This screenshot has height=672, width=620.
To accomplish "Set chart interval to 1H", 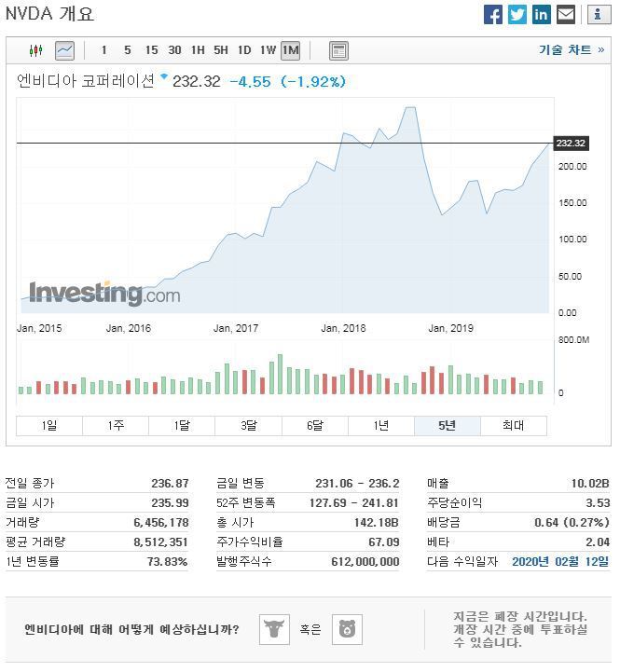I will [x=198, y=50].
